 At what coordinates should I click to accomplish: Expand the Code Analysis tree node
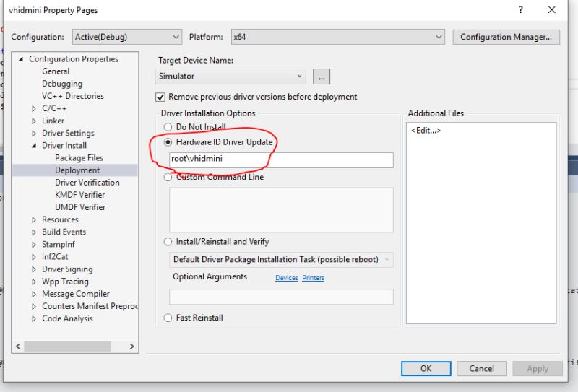pyautogui.click(x=34, y=318)
